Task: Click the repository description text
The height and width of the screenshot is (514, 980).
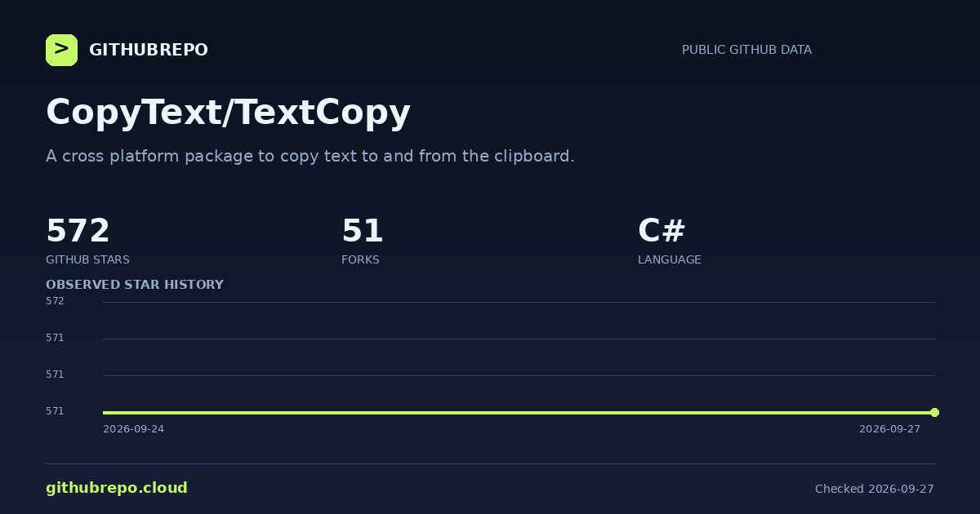Action: [310, 156]
